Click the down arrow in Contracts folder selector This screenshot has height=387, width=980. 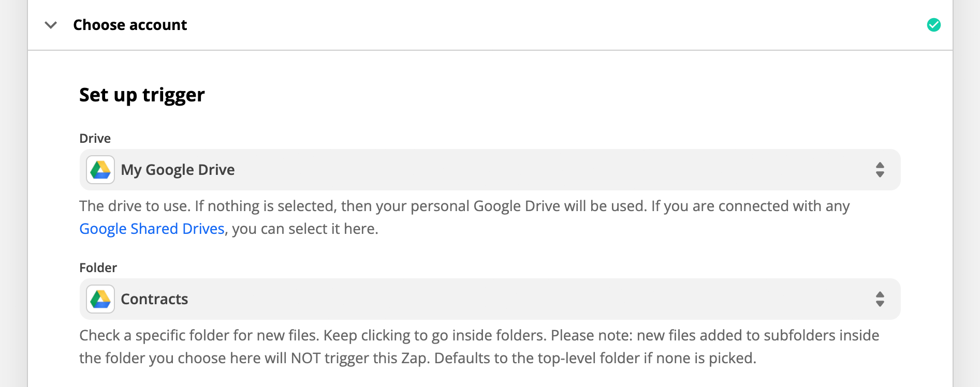pos(880,304)
